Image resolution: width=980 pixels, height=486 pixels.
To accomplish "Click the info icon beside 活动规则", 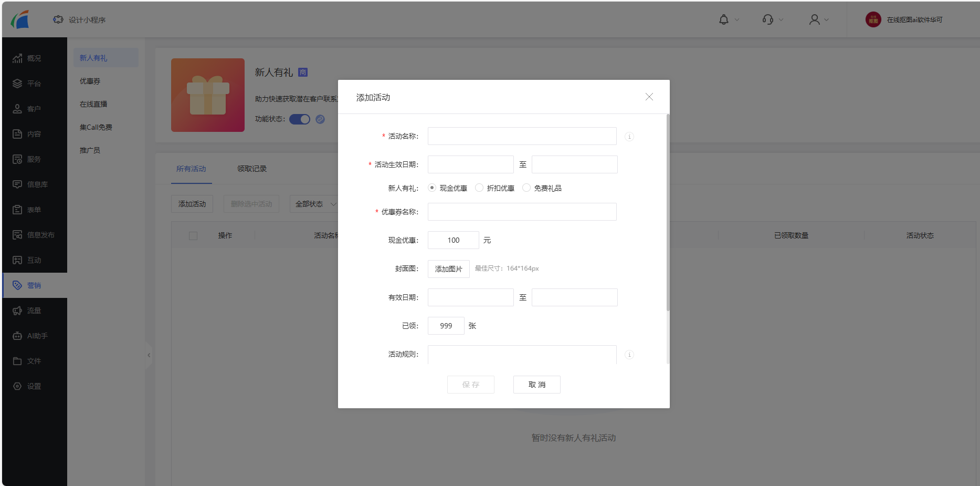I will [x=629, y=355].
